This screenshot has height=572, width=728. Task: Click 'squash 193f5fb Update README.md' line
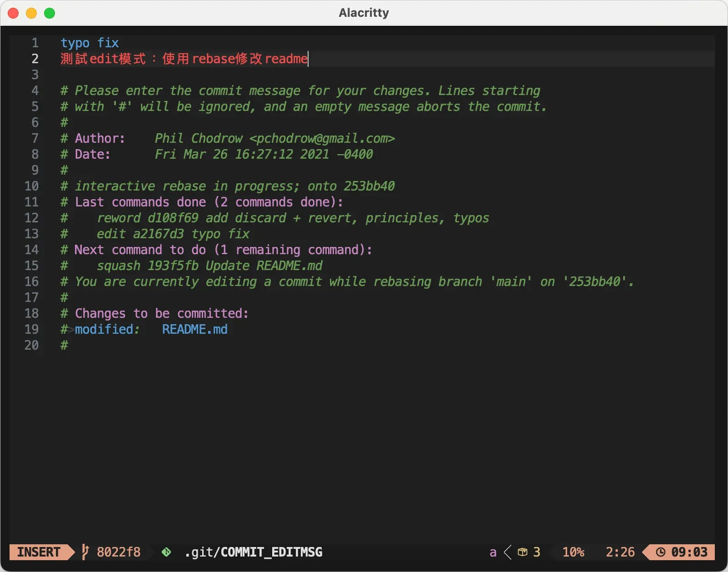pyautogui.click(x=191, y=266)
